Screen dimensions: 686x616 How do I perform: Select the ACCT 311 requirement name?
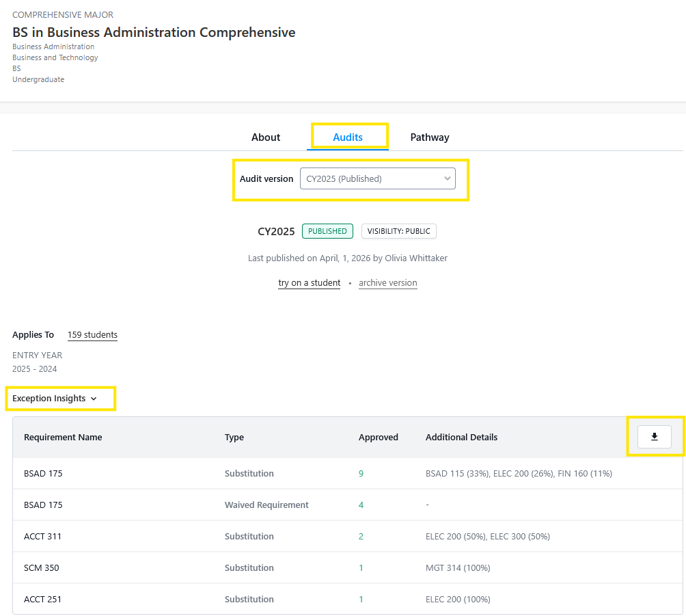point(42,536)
